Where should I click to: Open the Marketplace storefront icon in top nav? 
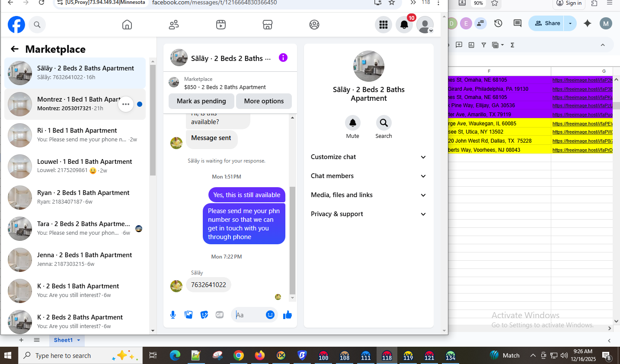tap(268, 25)
